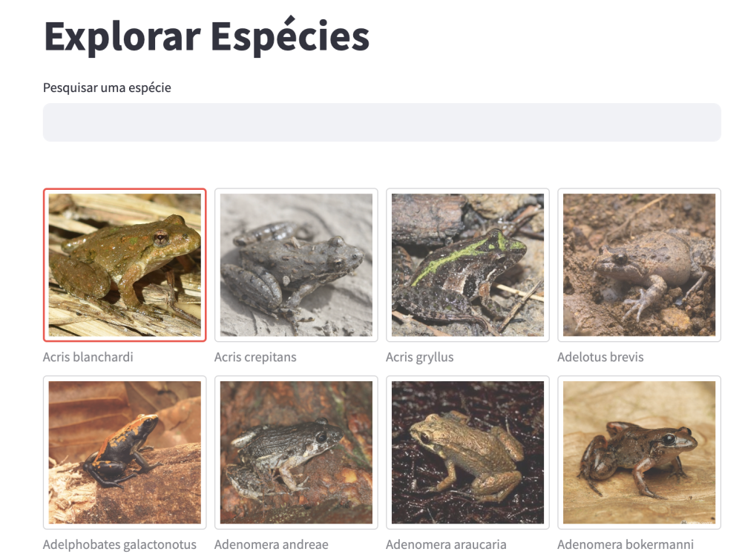Image resolution: width=742 pixels, height=560 pixels.
Task: Select the red-bordered Acris blanchardi photo
Action: [125, 265]
